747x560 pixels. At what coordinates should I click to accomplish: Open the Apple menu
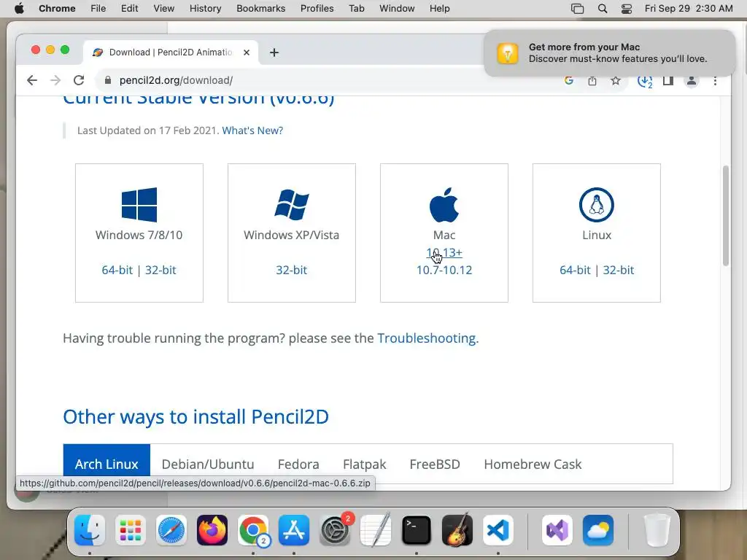click(19, 9)
